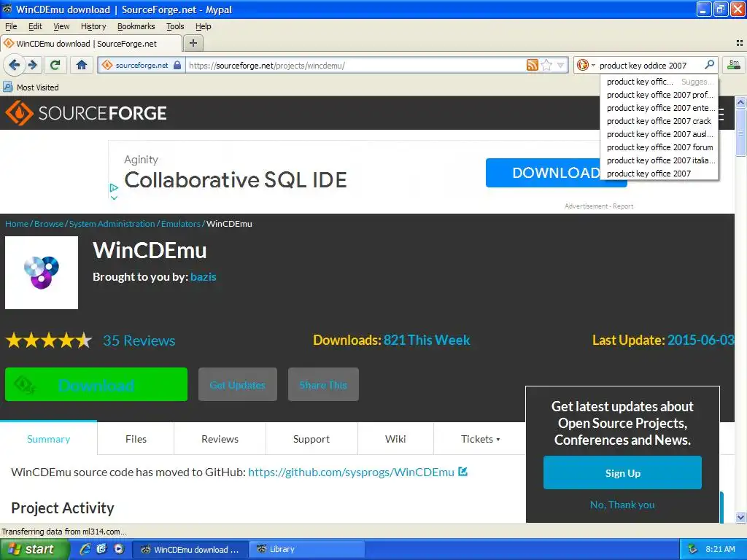Click the page scrollbar down arrow
This screenshot has width=747, height=560.
click(740, 517)
